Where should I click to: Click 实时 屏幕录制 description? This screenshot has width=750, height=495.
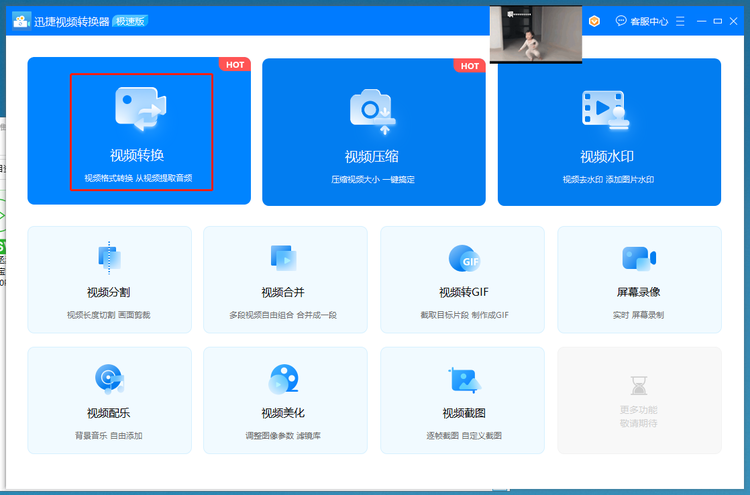[x=639, y=315]
